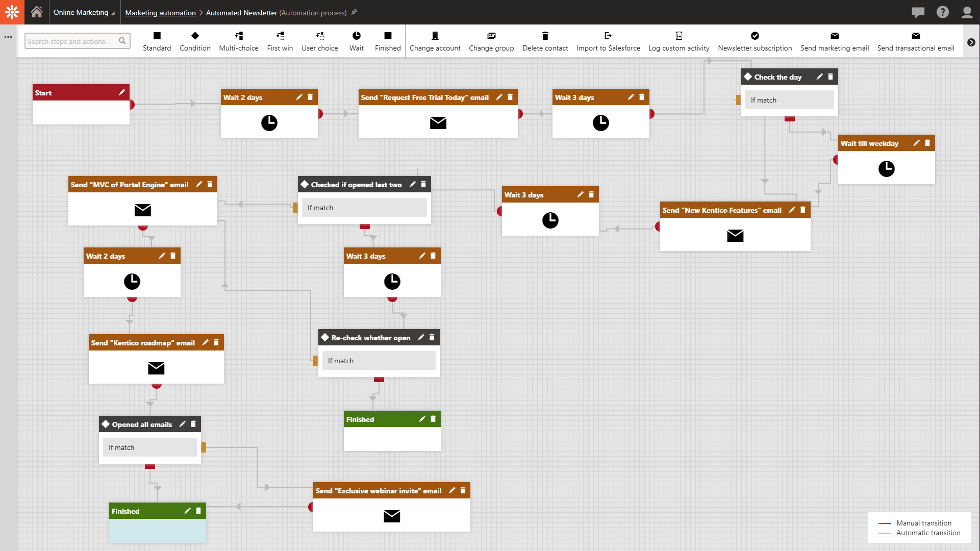Expand the left side menu dots

(8, 37)
